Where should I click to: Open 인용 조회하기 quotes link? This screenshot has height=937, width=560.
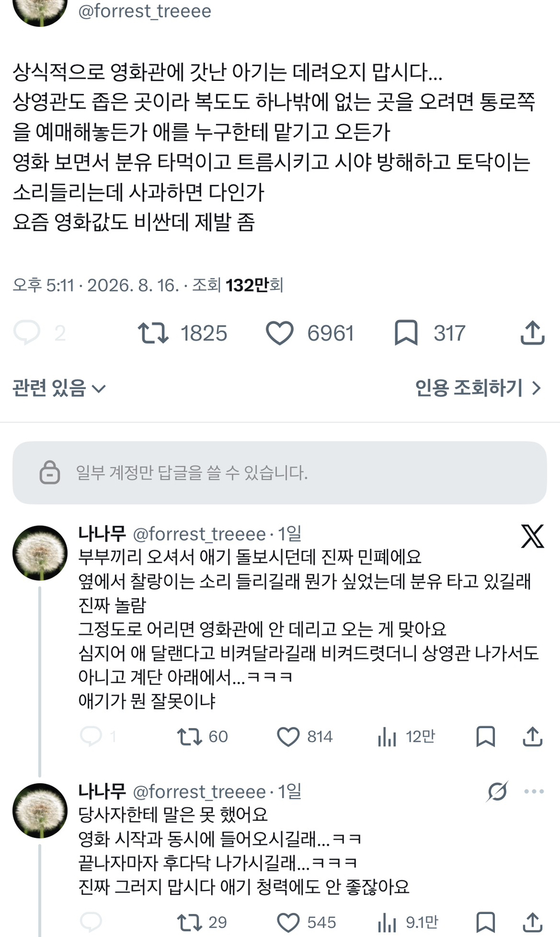pyautogui.click(x=478, y=388)
